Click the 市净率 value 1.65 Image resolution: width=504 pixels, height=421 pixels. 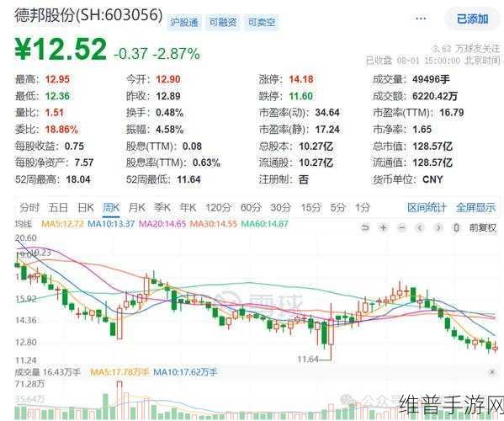[x=422, y=130]
